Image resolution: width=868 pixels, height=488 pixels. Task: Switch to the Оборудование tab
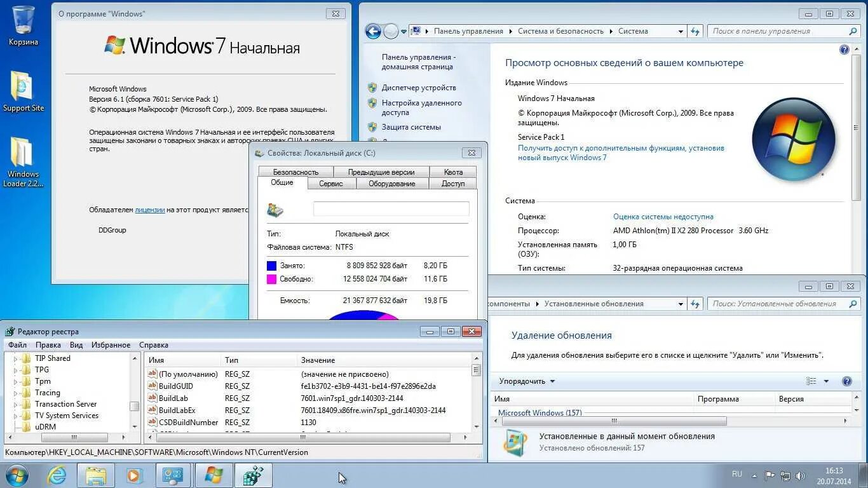(x=392, y=184)
